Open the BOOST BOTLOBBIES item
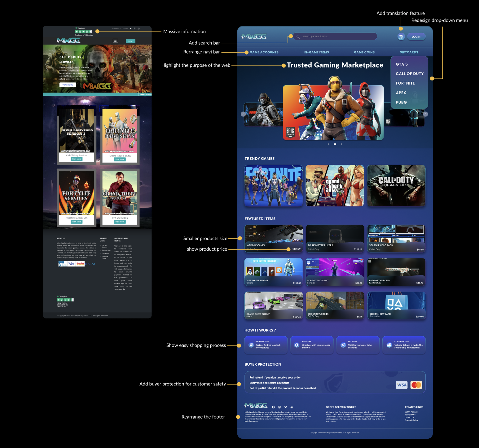Image resolution: width=479 pixels, height=448 pixels. point(335,305)
